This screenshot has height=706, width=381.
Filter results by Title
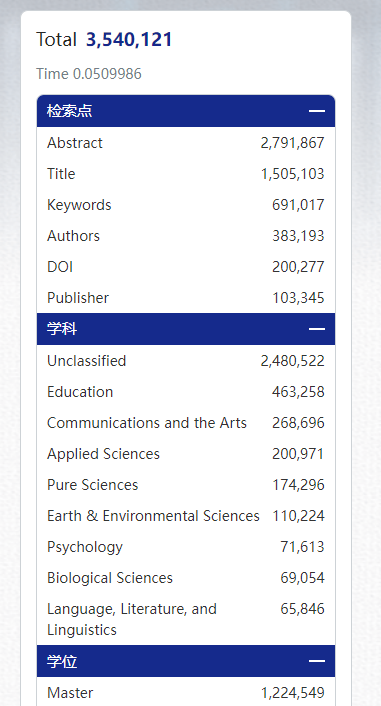pos(186,174)
